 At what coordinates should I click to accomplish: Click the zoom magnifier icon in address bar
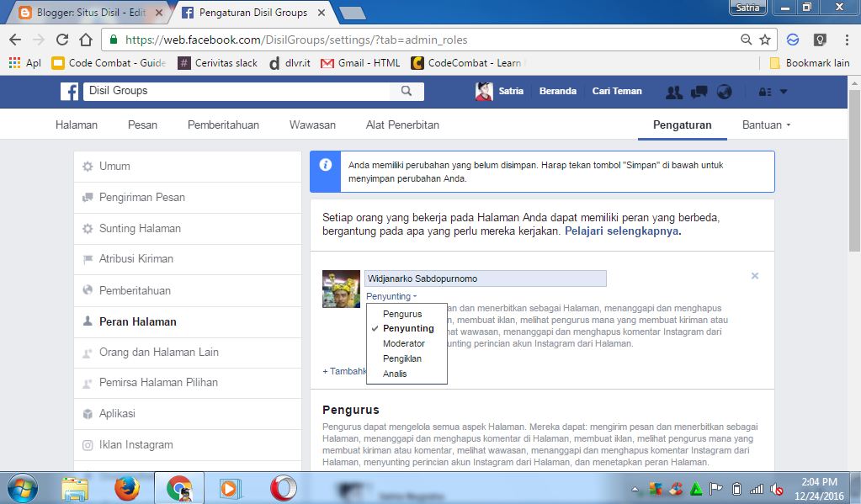[747, 40]
